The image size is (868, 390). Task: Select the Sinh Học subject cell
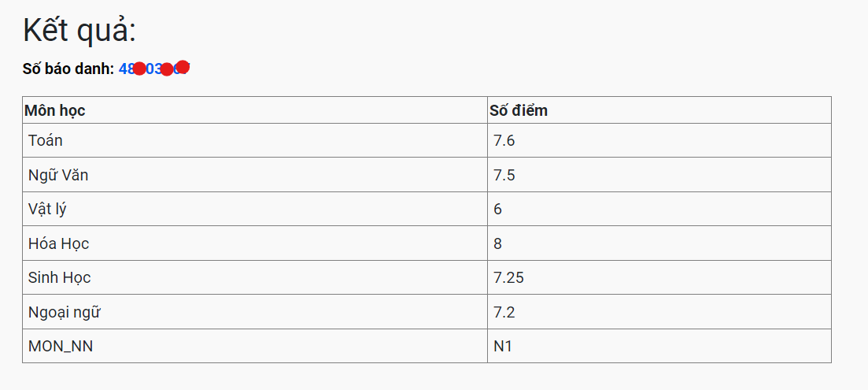(x=59, y=277)
